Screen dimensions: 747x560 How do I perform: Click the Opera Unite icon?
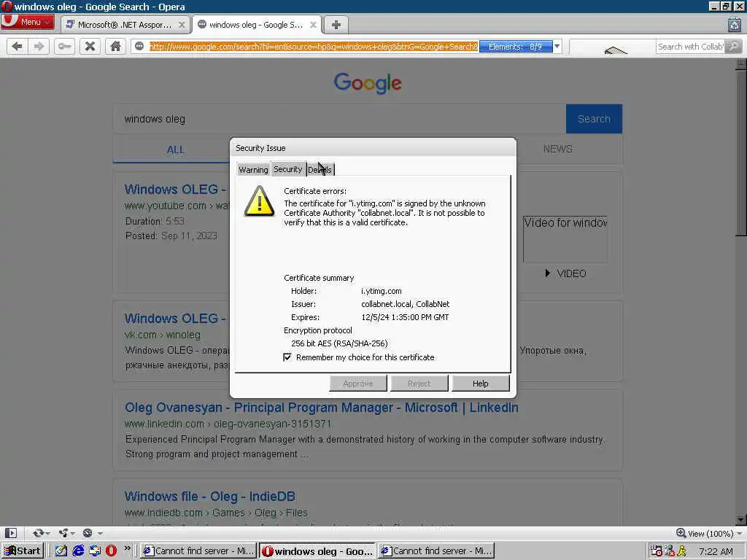[63, 533]
